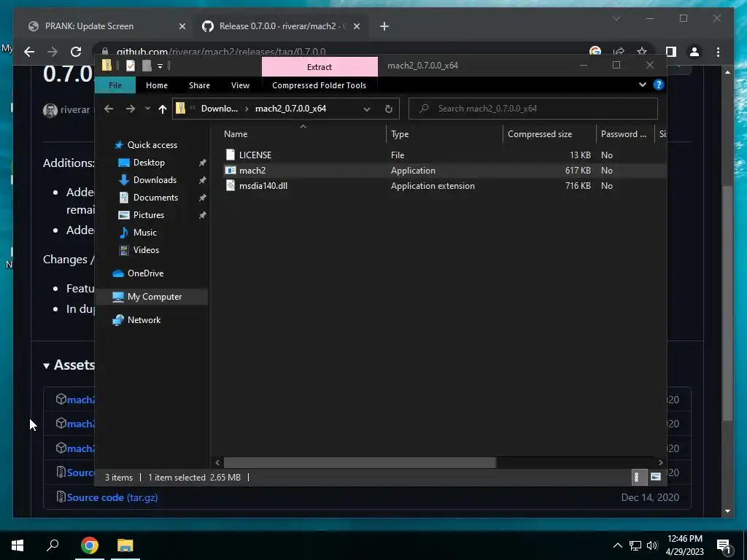Open Downloads in the navigation pane
747x560 pixels.
(x=155, y=180)
